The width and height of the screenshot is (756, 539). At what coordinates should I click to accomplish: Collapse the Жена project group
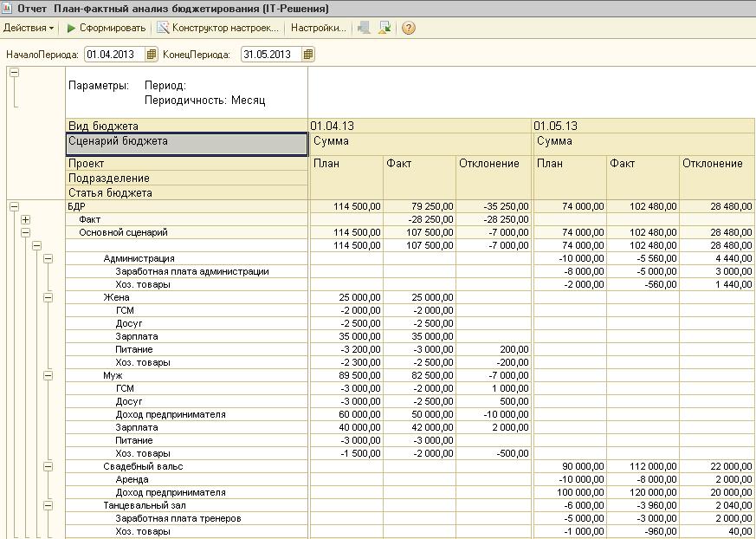click(x=48, y=297)
